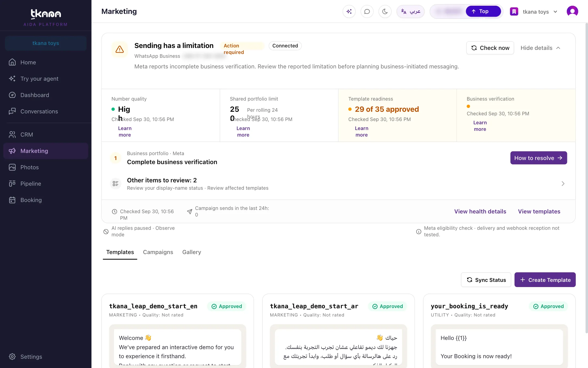Switch to the Campaigns tab
Screen dimensions: 588x368
tap(158, 252)
